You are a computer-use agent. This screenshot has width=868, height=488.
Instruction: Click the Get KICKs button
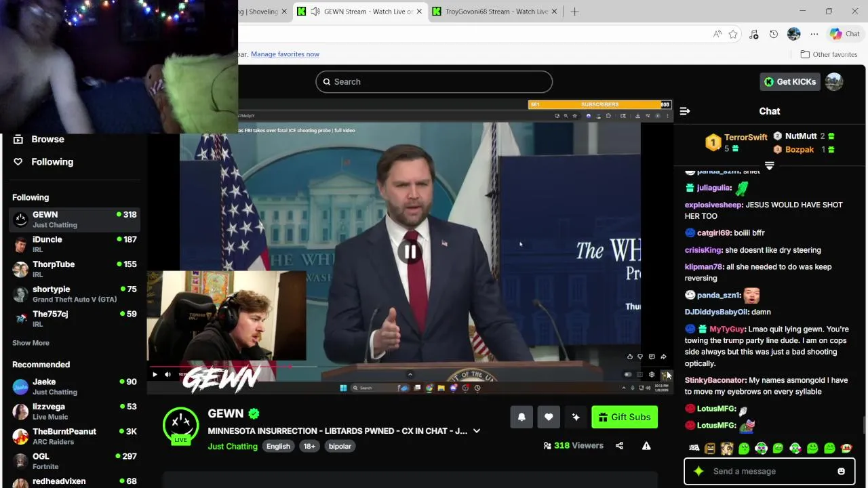click(790, 81)
